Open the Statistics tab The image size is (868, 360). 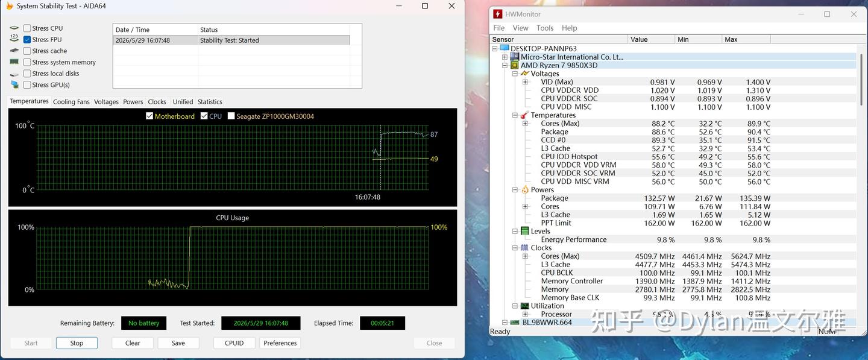pyautogui.click(x=210, y=102)
